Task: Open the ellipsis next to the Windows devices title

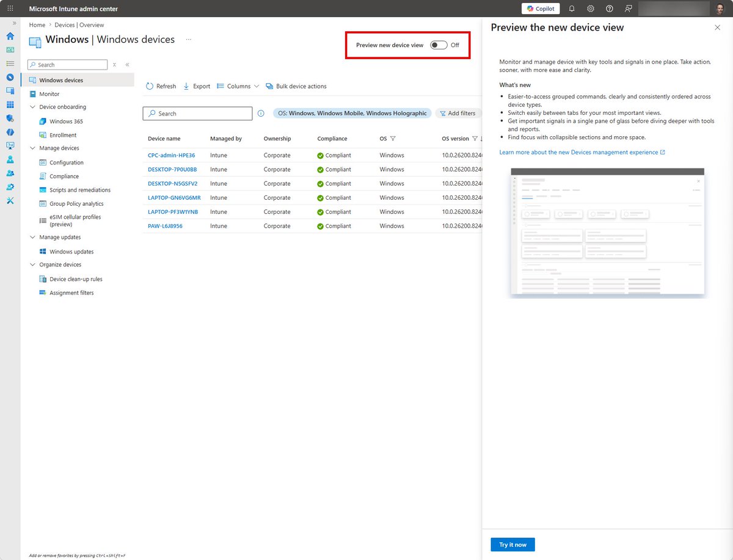Action: (x=189, y=40)
